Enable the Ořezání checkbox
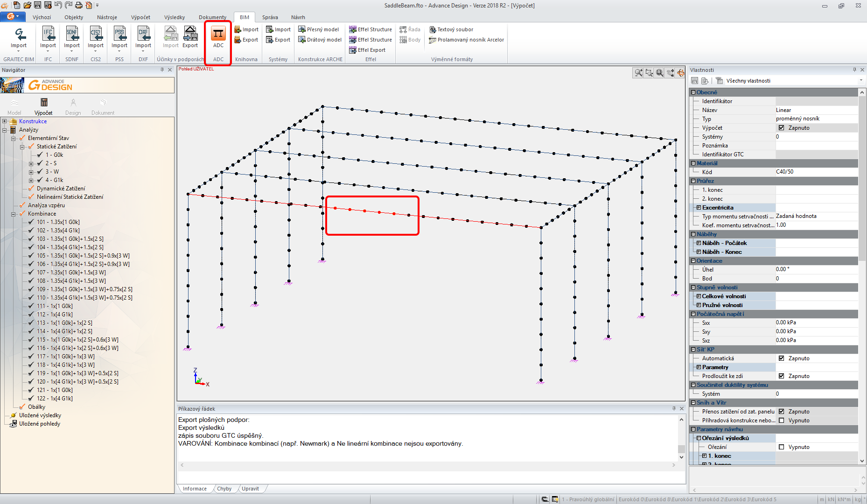The height and width of the screenshot is (504, 867). pyautogui.click(x=781, y=447)
